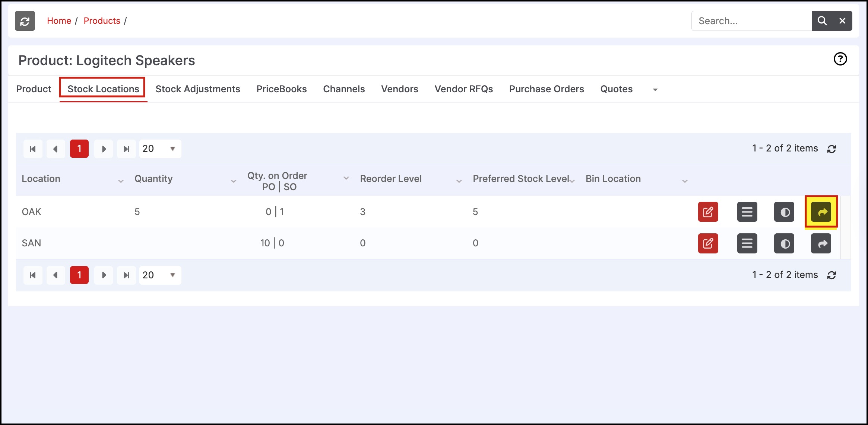
Task: Switch to the Product tab
Action: pos(34,89)
